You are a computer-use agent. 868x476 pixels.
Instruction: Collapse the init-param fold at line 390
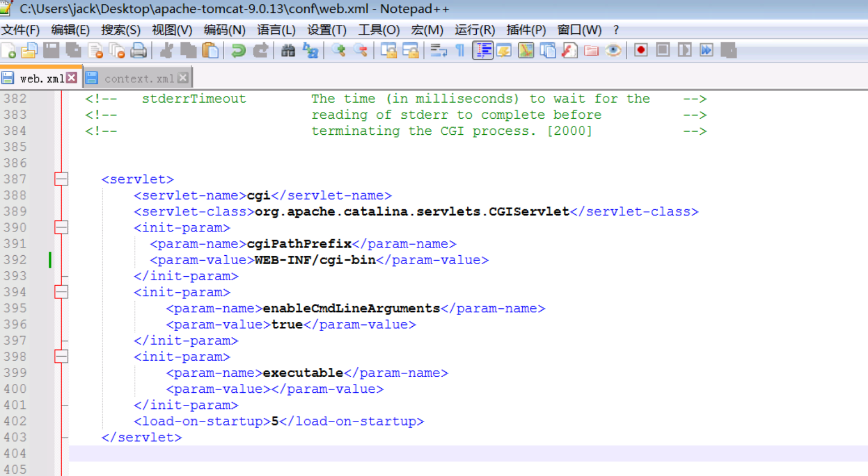(x=62, y=227)
